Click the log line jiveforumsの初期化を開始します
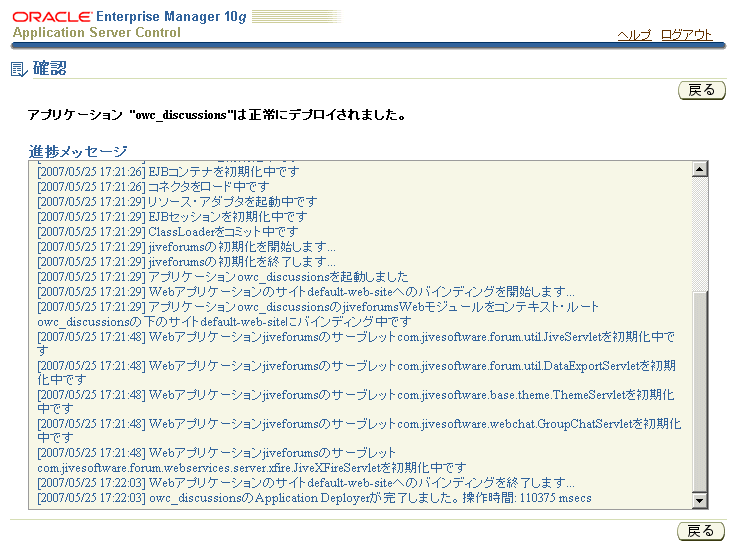The image size is (735, 548). pos(187,247)
